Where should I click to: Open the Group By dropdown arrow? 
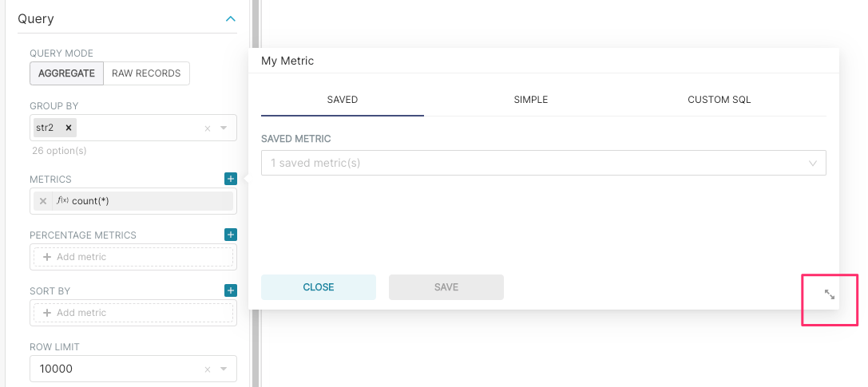pyautogui.click(x=224, y=128)
